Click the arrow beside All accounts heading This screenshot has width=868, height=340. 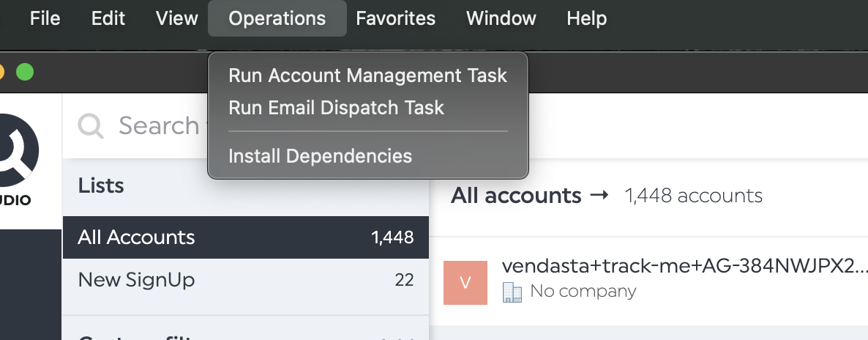click(x=599, y=195)
